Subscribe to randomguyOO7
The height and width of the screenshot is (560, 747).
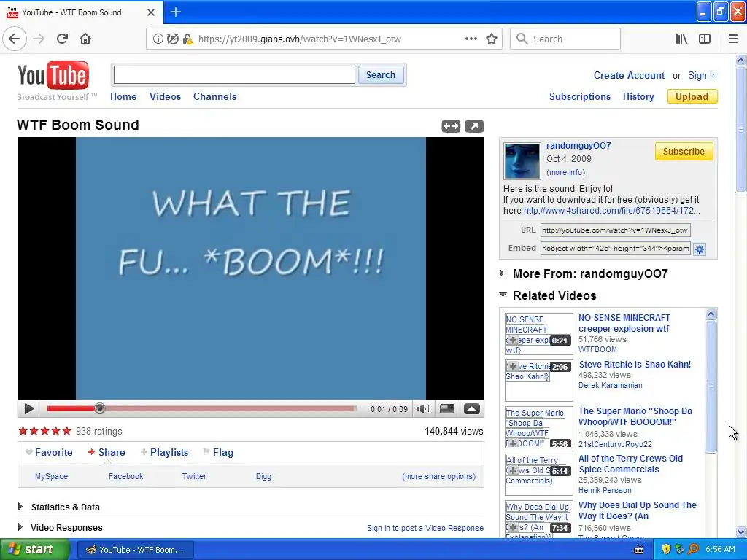tap(684, 152)
